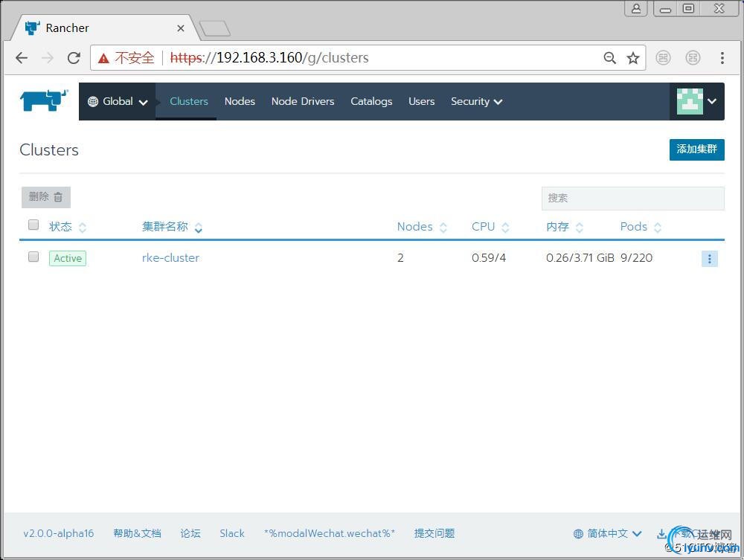Image resolution: width=744 pixels, height=560 pixels.
Task: Click the Clusters page heading
Action: [x=49, y=149]
